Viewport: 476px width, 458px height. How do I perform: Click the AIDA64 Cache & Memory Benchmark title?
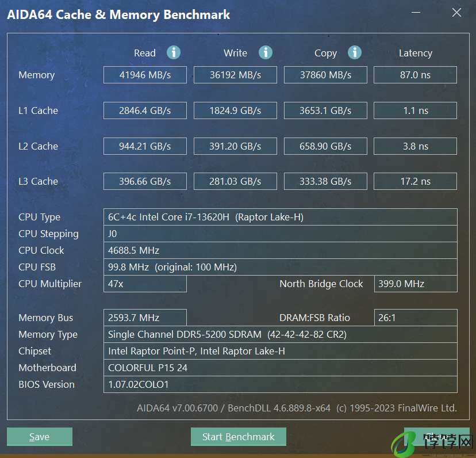pos(118,15)
